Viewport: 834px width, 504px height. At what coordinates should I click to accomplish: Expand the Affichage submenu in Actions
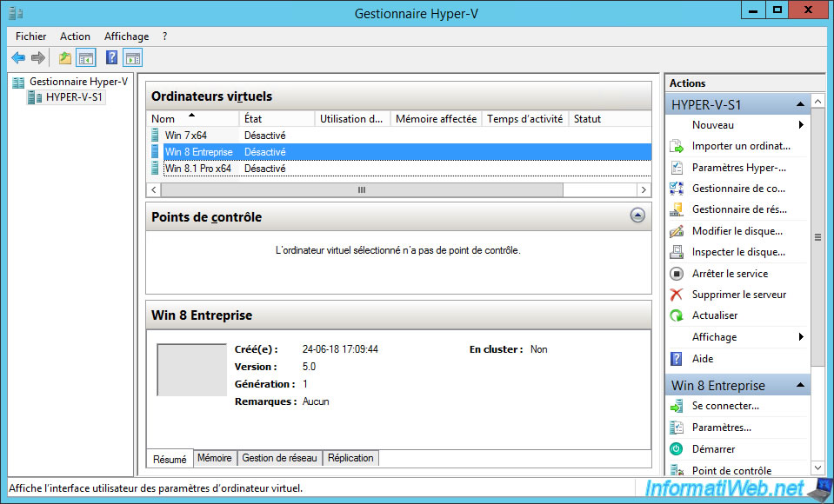801,337
